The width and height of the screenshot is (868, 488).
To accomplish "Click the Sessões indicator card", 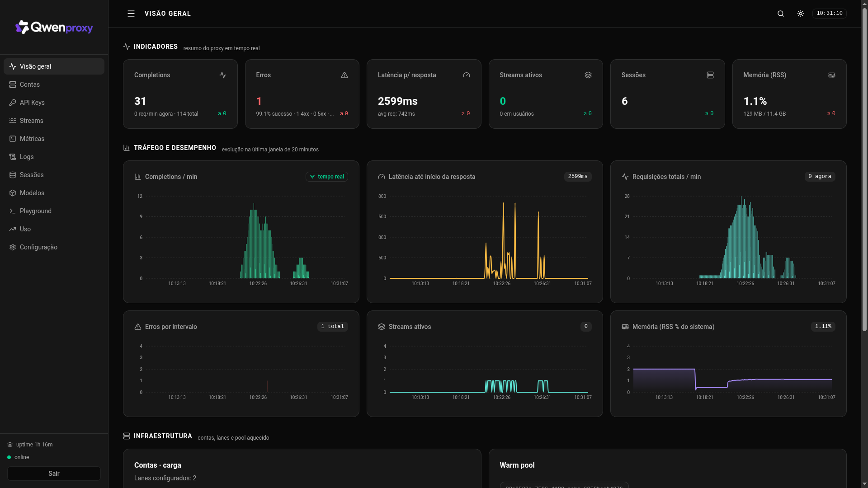I will [667, 94].
